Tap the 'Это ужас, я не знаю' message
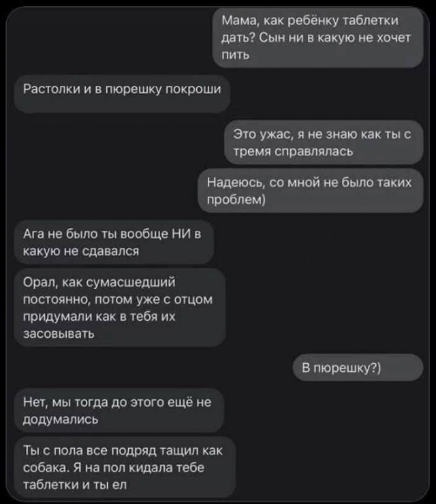 point(324,142)
